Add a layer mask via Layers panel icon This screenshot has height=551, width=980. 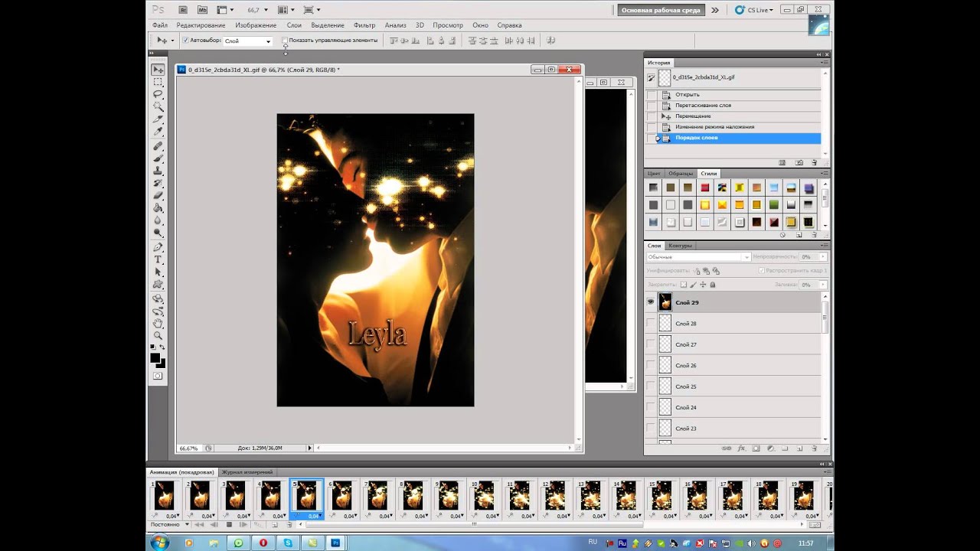pyautogui.click(x=756, y=448)
